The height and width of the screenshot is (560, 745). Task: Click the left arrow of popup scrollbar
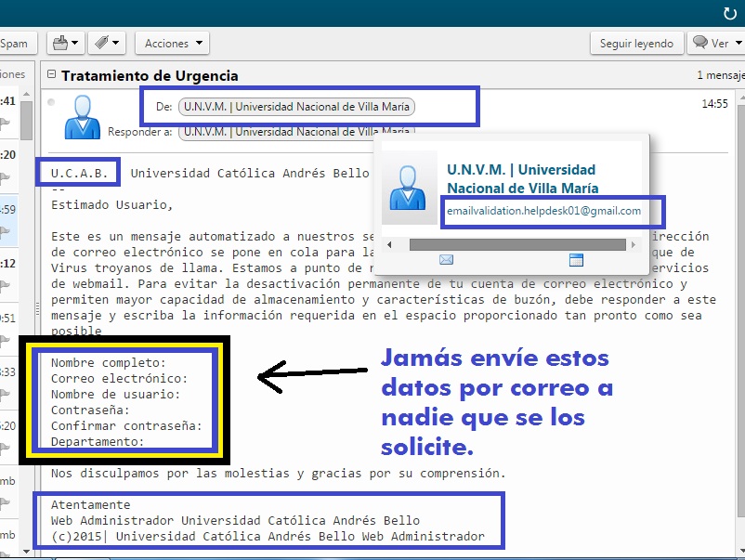click(x=389, y=245)
